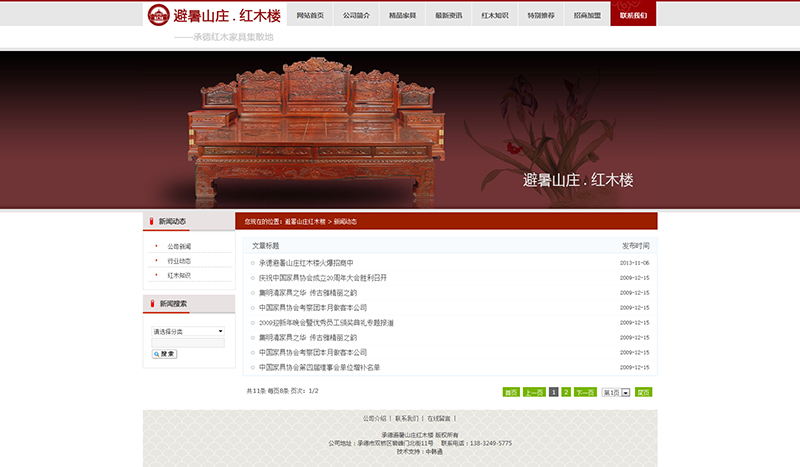Click the 新闻搜索 sidebar section heading
This screenshot has height=467, width=800.
click(x=173, y=304)
